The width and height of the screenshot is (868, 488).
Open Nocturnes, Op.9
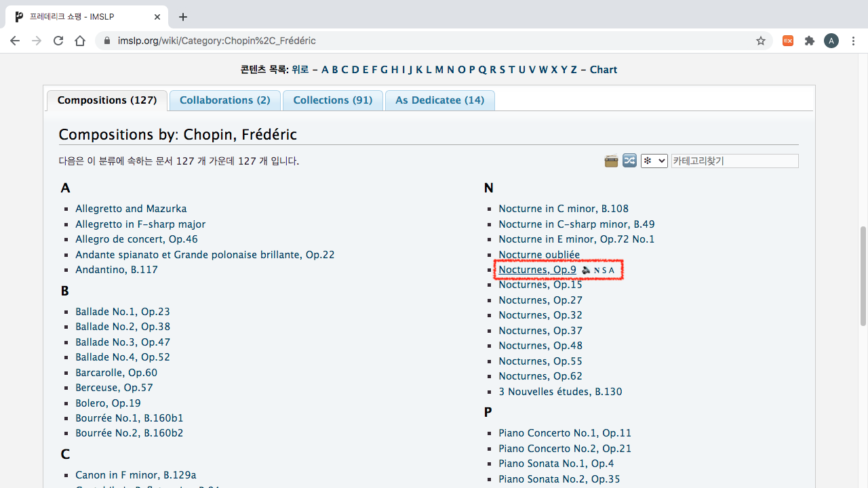(x=537, y=270)
